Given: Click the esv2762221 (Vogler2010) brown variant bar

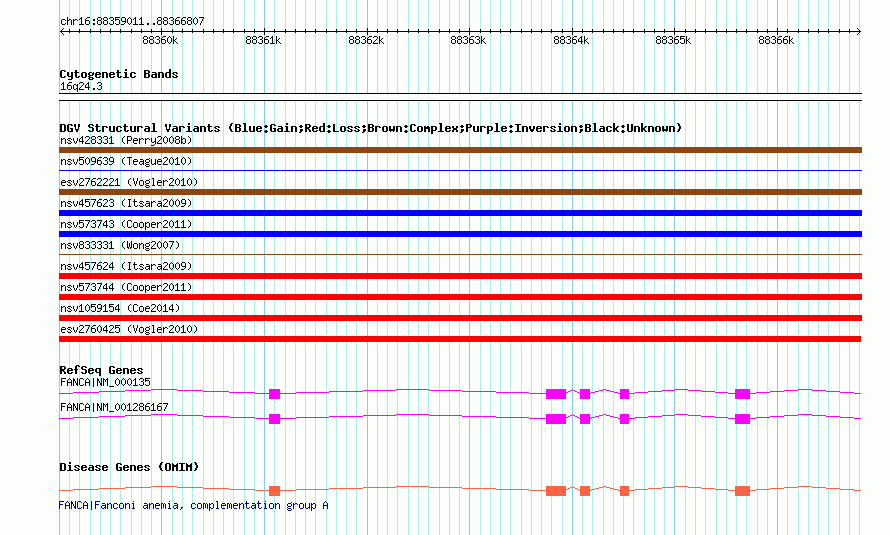Looking at the screenshot, I should 460,192.
